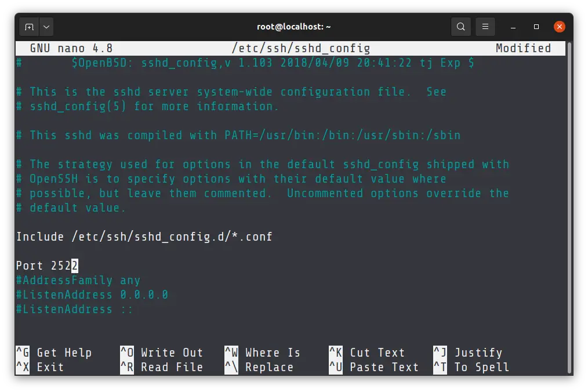The width and height of the screenshot is (588, 392).
Task: Click the Include sshd_config.d line
Action: (144, 237)
